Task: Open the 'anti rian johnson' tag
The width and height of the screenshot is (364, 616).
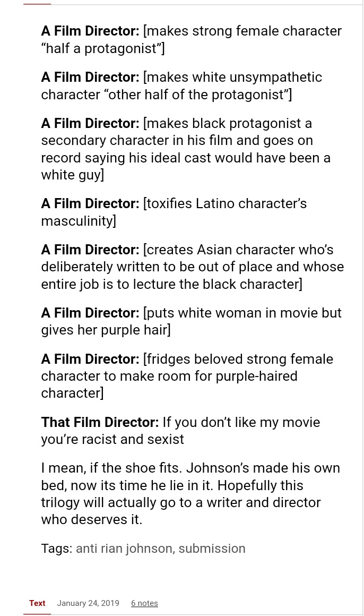Action: [x=124, y=549]
